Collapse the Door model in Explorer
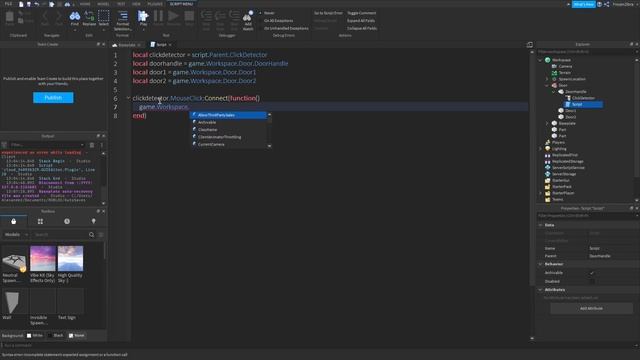 547,85
